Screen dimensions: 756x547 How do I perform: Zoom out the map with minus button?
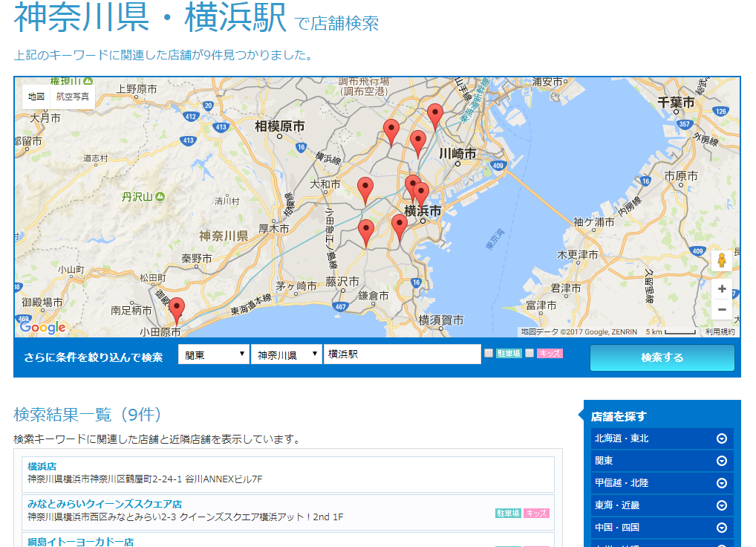pos(722,310)
